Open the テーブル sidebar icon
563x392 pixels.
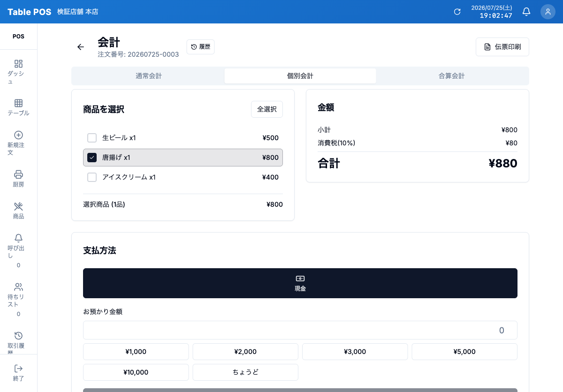pos(18,103)
